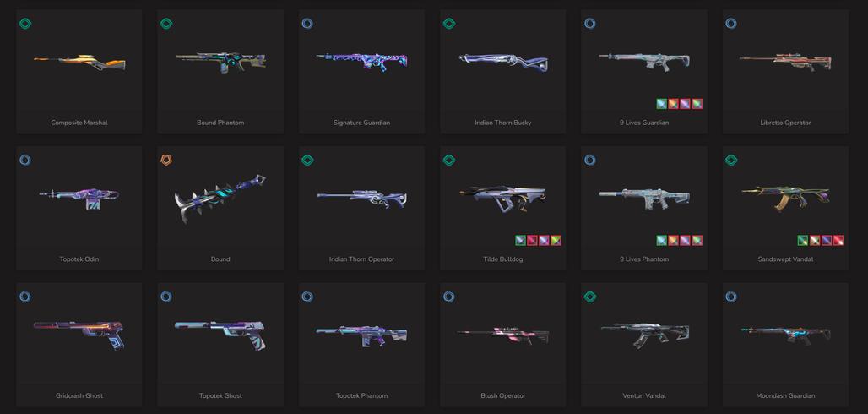Click the orange tier icon on Bound melee card
The height and width of the screenshot is (414, 868).
pyautogui.click(x=166, y=161)
